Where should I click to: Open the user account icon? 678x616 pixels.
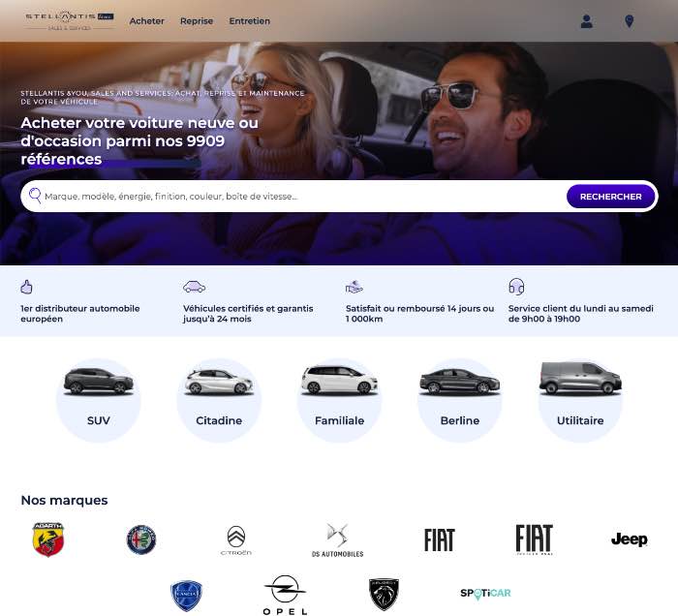[586, 21]
